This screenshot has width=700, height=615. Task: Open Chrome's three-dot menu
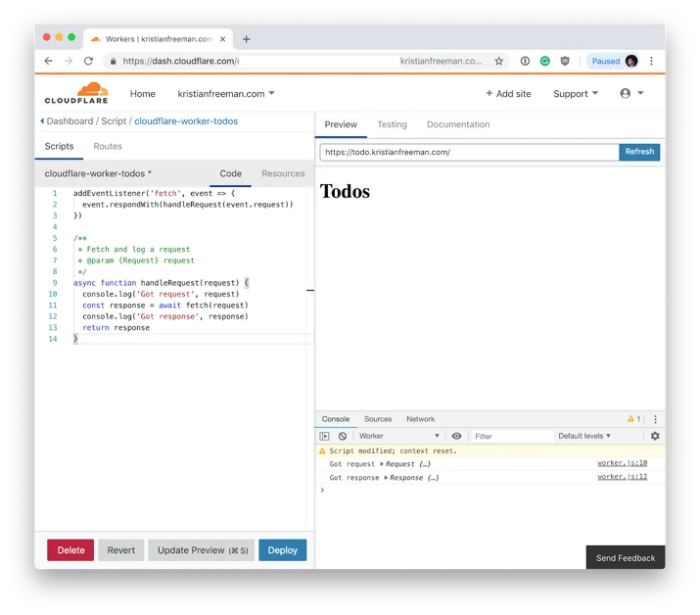coord(651,61)
